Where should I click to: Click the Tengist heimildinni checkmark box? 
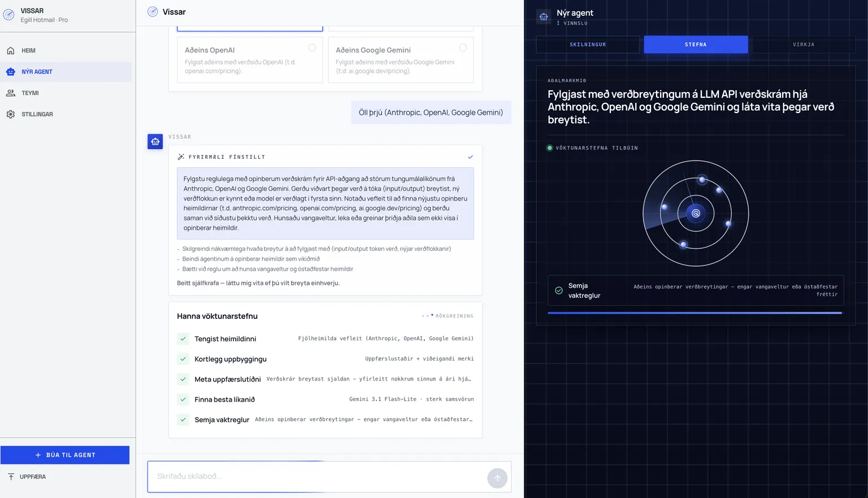(x=183, y=339)
